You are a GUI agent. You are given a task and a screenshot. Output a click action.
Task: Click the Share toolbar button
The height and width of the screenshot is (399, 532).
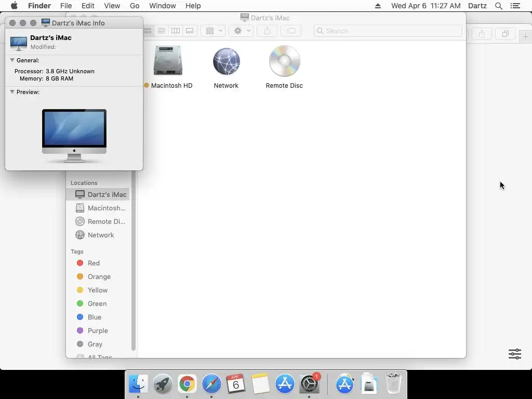point(267,31)
